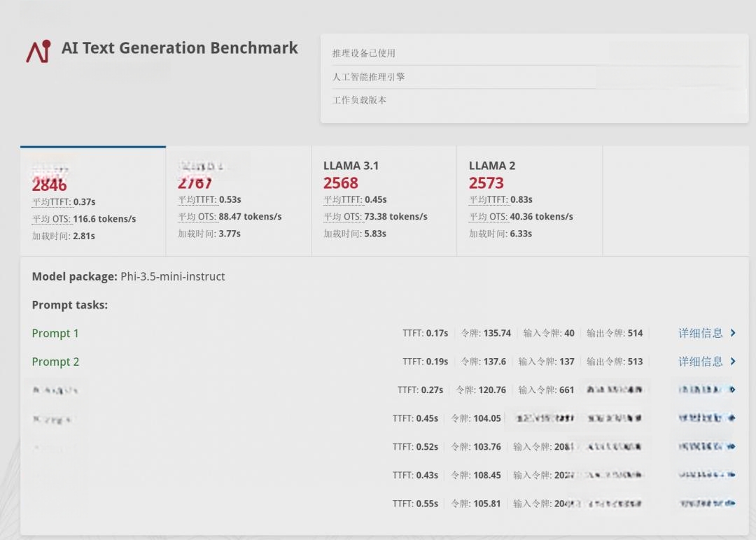Screen dimensions: 756x540
Task: Click the 加载时间: 5.83s value
Action: coord(355,234)
